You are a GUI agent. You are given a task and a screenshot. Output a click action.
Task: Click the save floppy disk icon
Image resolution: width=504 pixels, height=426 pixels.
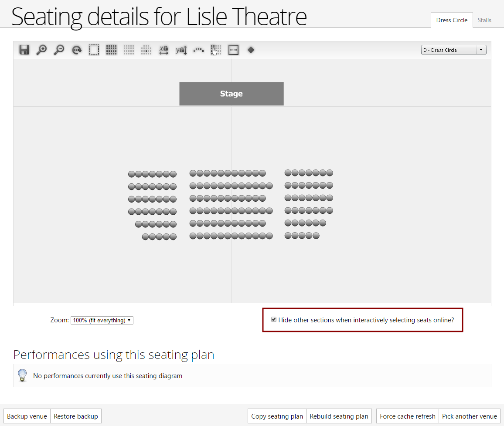point(24,50)
